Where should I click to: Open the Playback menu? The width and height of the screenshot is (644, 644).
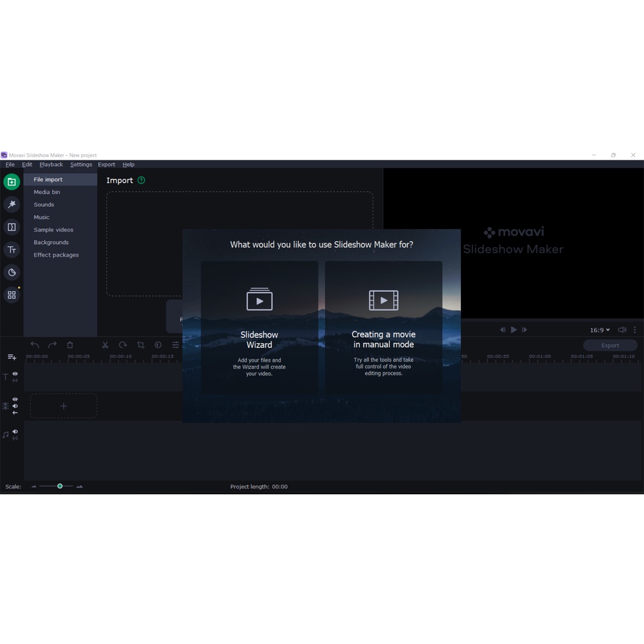(x=51, y=165)
